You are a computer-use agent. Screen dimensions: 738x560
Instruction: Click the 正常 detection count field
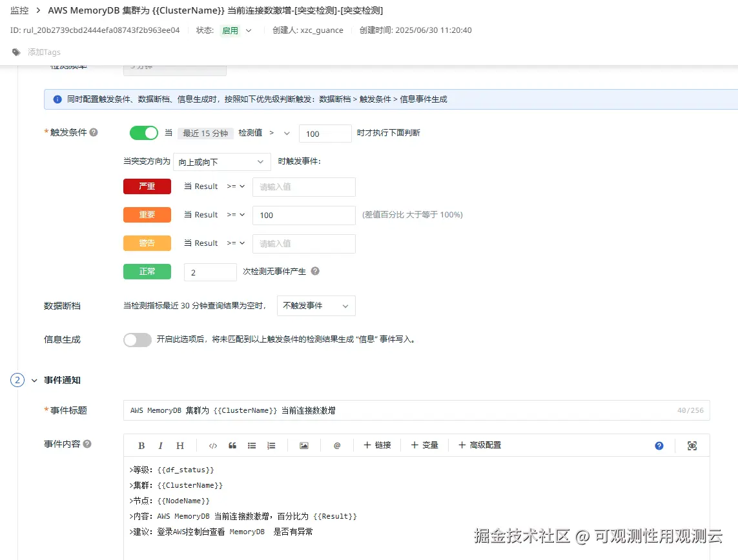point(210,272)
